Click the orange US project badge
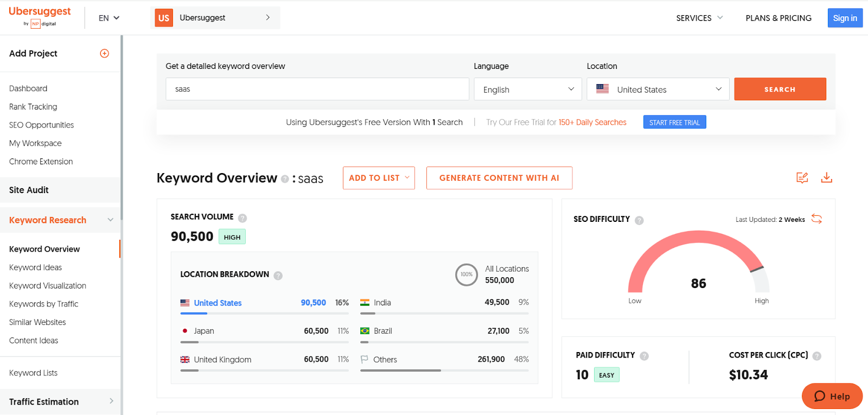Viewport: 868px width, 415px height. (x=164, y=18)
